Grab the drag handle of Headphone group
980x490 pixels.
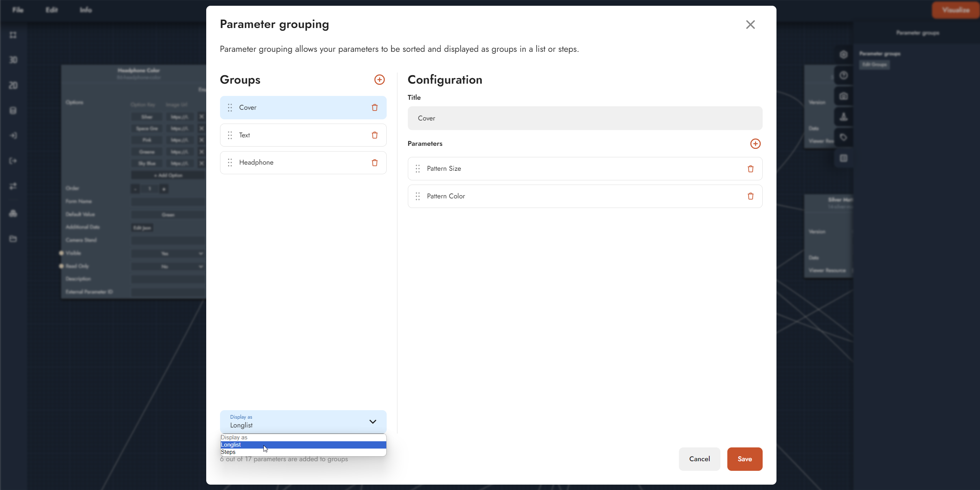(x=230, y=163)
